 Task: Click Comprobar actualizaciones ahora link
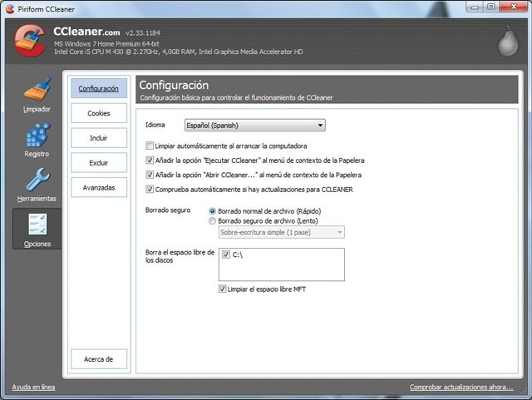coord(461,387)
